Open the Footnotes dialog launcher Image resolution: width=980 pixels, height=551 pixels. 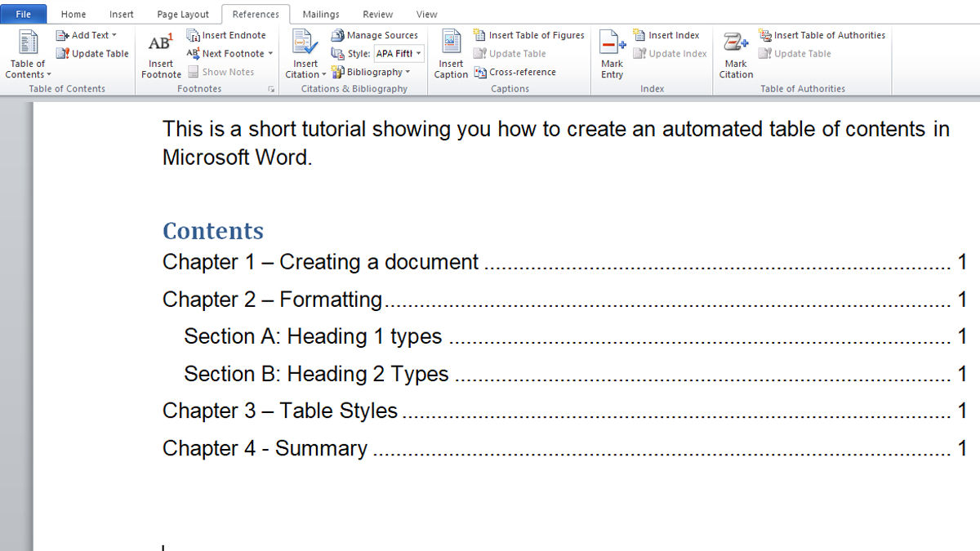click(271, 88)
